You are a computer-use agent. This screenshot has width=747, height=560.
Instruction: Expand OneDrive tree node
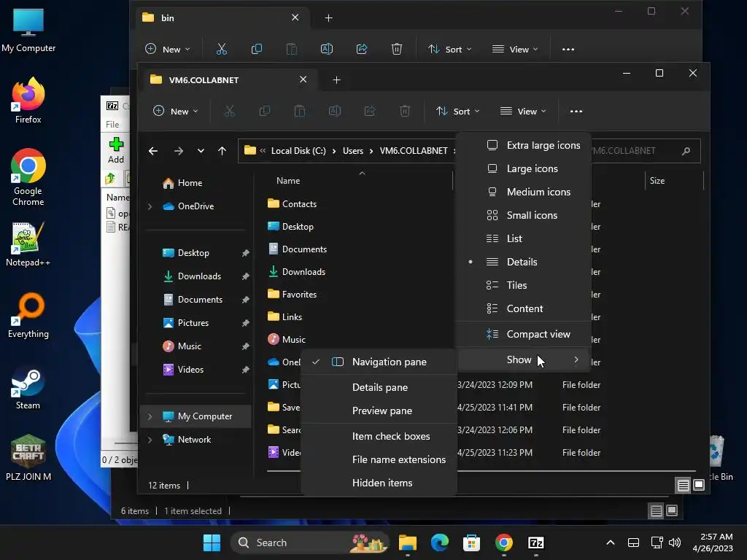(x=150, y=206)
